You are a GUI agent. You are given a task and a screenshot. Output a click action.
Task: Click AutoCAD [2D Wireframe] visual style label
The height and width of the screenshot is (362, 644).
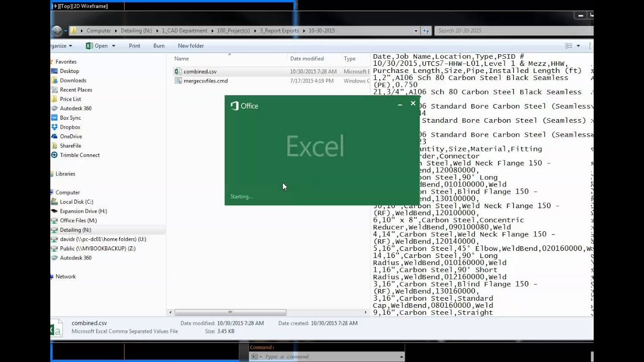pyautogui.click(x=90, y=6)
